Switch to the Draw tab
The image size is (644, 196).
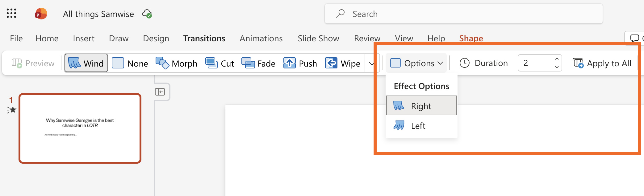click(119, 38)
